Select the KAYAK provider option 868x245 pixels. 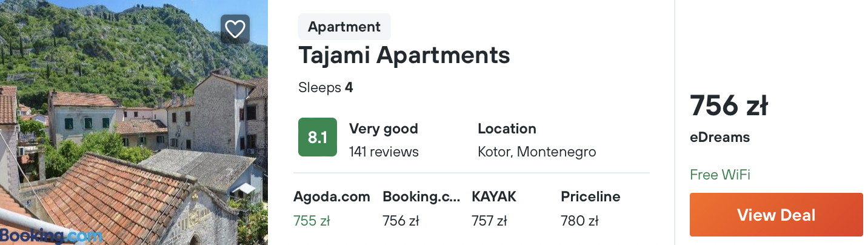(493, 196)
